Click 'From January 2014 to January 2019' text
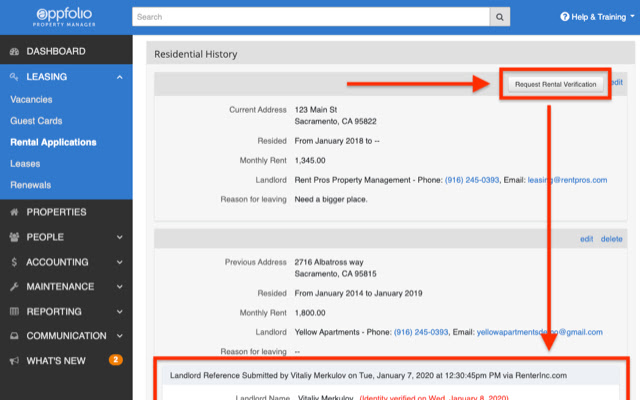 [x=358, y=293]
